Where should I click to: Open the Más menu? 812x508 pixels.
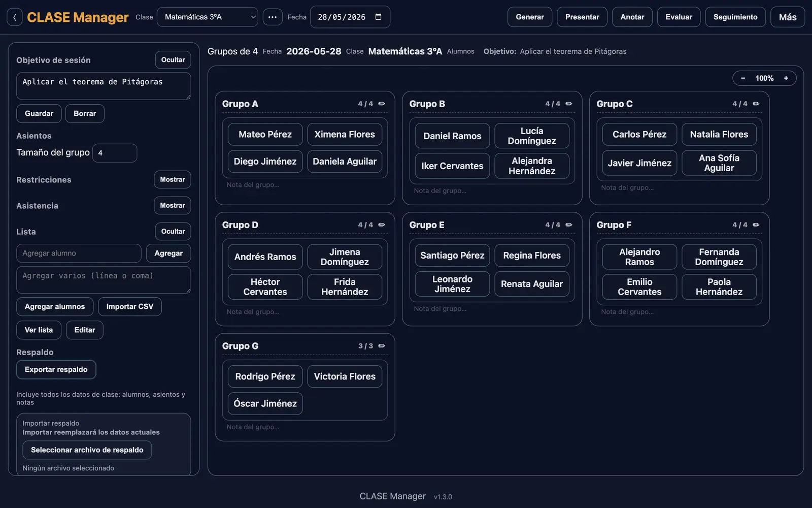click(x=788, y=17)
